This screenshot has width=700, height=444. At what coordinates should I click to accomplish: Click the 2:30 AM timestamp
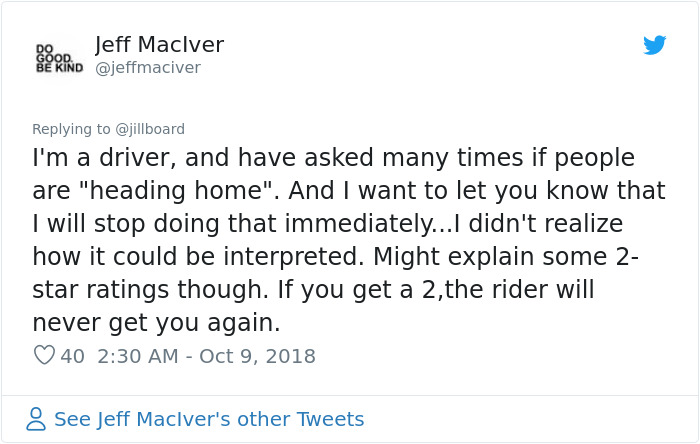(x=138, y=356)
